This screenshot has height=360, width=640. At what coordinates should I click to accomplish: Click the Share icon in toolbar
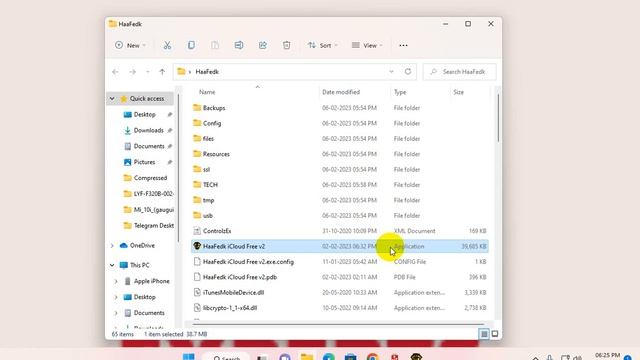tap(262, 45)
